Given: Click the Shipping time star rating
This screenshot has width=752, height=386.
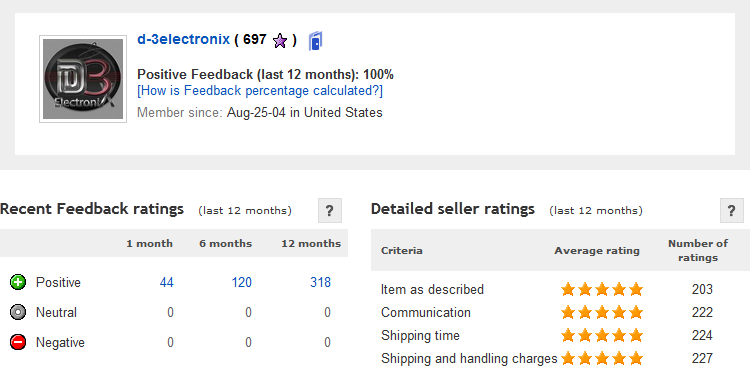Looking at the screenshot, I should (x=602, y=335).
